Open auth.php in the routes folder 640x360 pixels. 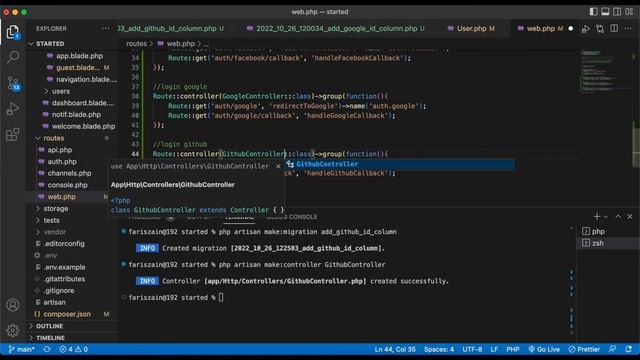pos(62,162)
